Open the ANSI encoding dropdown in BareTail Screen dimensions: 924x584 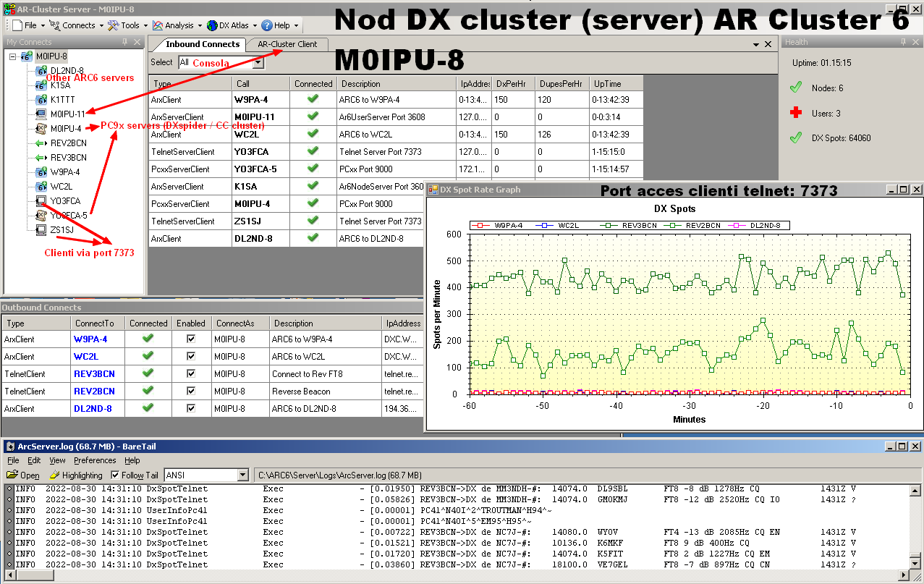243,475
